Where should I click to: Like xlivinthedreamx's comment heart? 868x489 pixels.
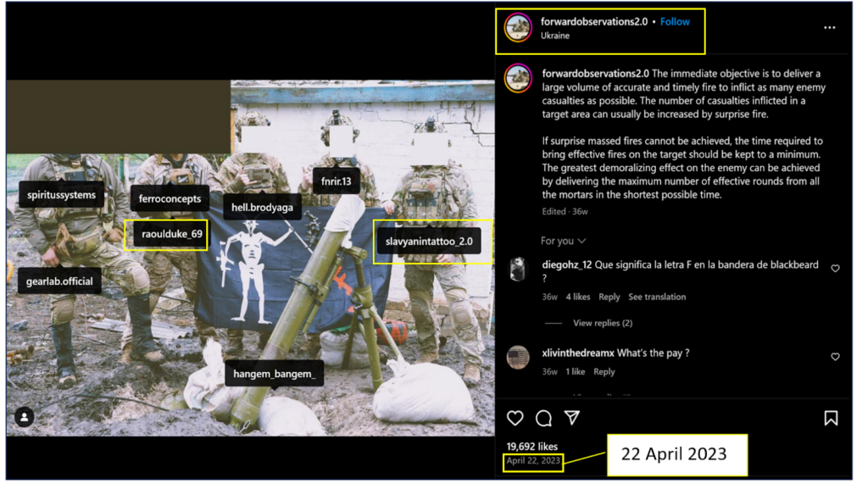835,357
